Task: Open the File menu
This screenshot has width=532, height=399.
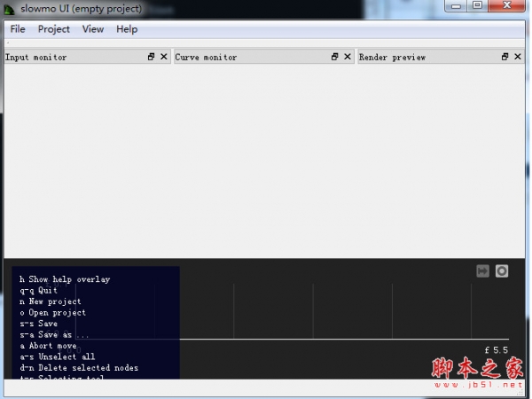Action: pyautogui.click(x=18, y=29)
